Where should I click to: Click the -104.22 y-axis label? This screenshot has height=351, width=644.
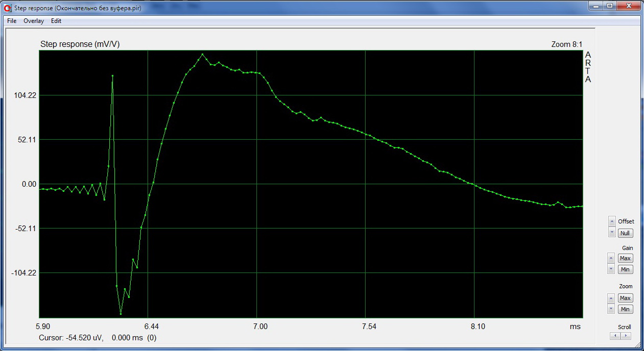(x=24, y=273)
